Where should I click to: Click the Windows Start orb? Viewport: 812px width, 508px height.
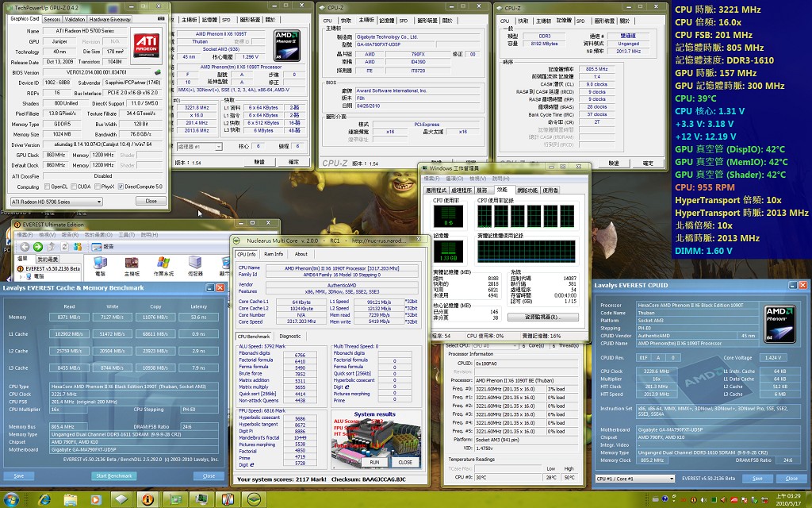[x=11, y=499]
